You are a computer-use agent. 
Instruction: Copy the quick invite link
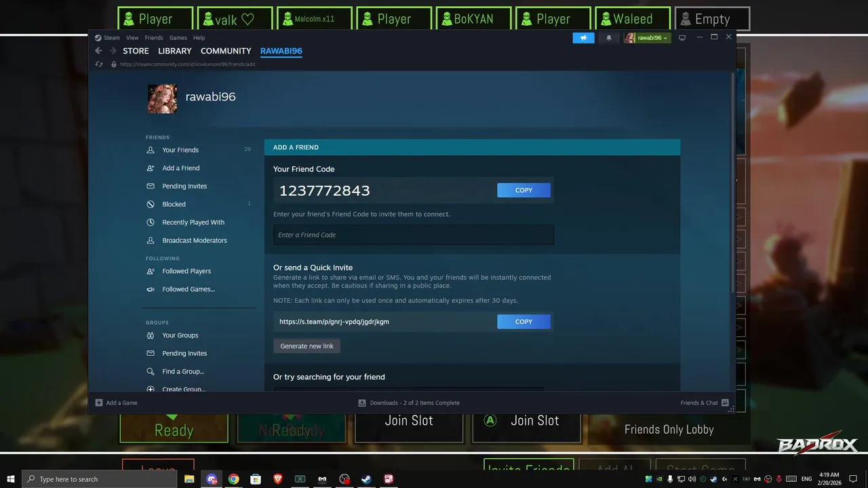524,322
